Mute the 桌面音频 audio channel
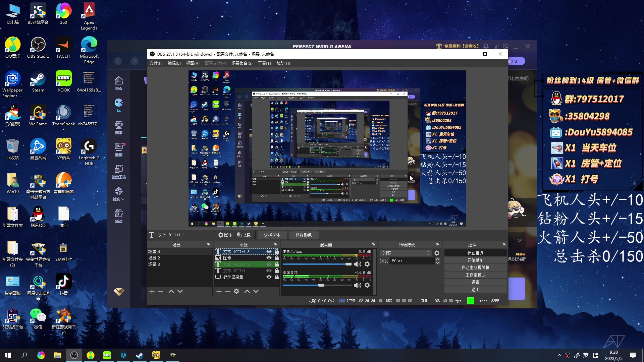 tap(358, 285)
